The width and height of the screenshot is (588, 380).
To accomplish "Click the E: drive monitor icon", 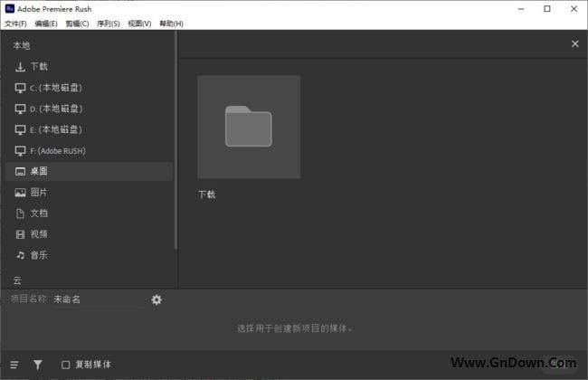I will (x=20, y=129).
